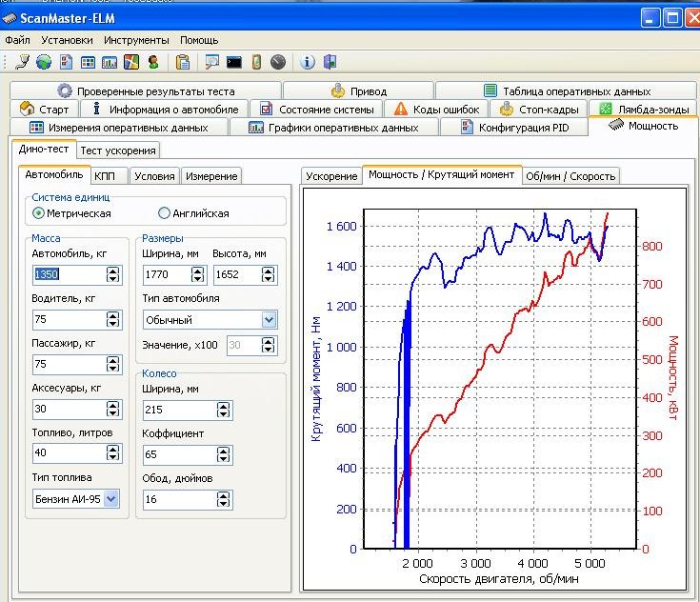This screenshot has width=700, height=602.
Task: Click the stepper on Автомобиль, кг field
Action: 113,275
